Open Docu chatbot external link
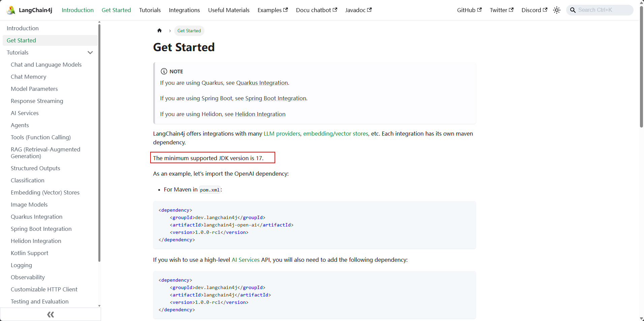This screenshot has height=321, width=644. click(x=317, y=10)
